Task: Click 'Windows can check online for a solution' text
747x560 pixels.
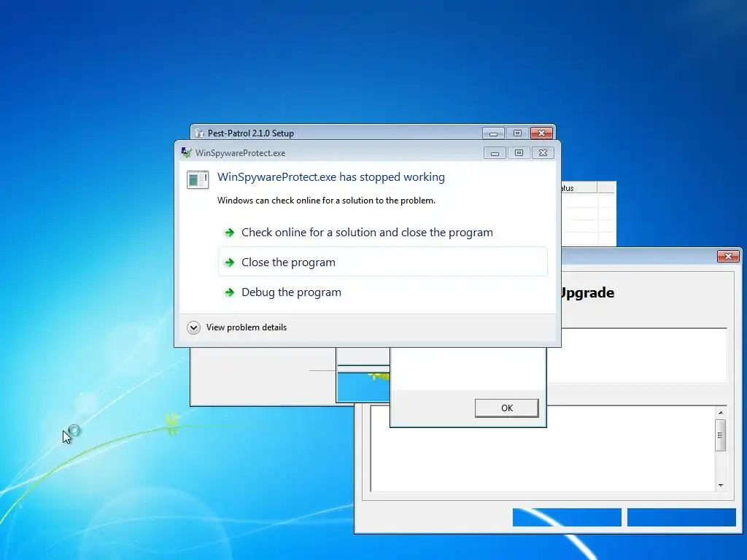Action: [326, 201]
